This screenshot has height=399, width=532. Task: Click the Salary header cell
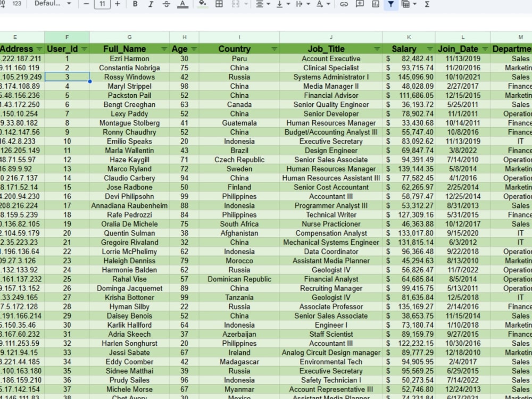(x=409, y=49)
